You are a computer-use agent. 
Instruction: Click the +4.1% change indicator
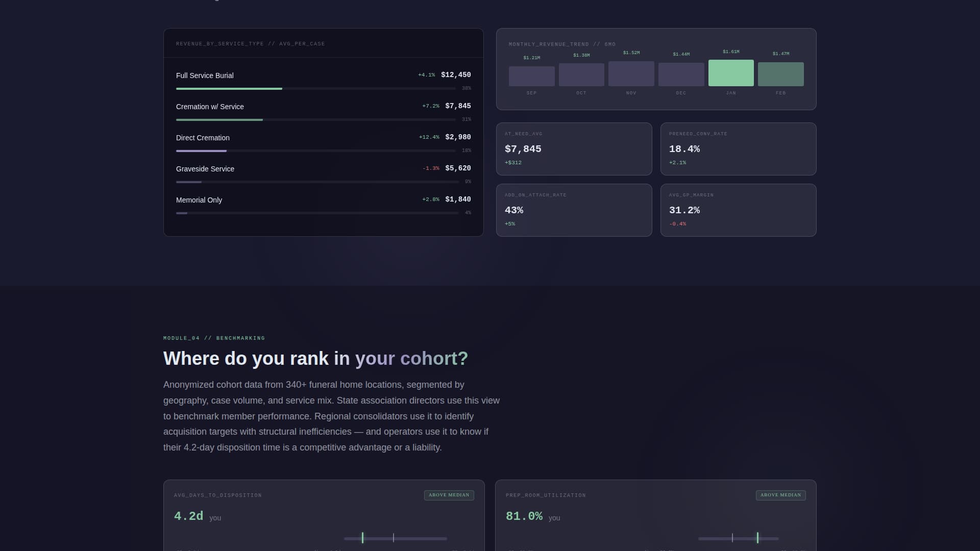[426, 75]
